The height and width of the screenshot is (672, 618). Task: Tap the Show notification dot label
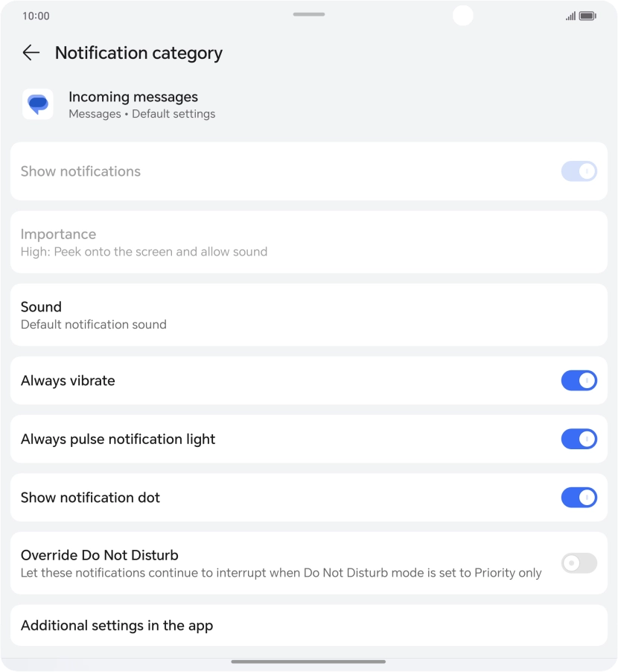pos(90,498)
